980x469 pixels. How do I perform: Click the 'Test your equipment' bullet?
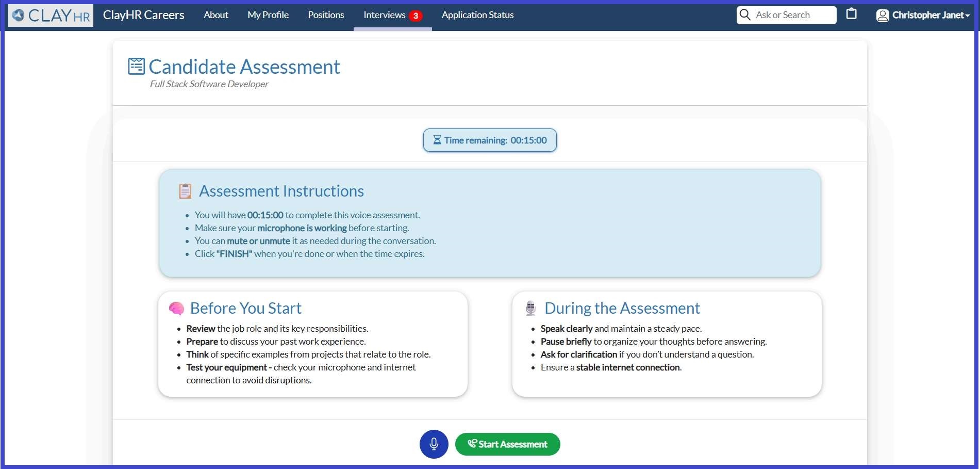pyautogui.click(x=301, y=374)
